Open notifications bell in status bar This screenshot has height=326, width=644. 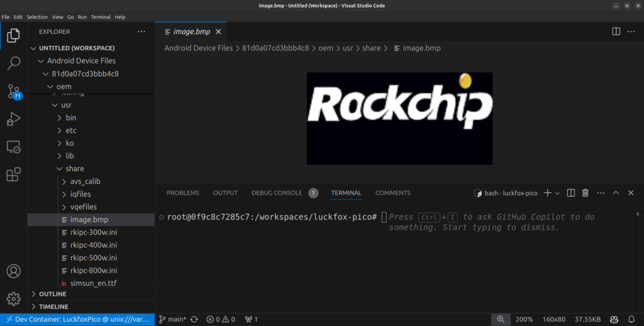pos(631,319)
